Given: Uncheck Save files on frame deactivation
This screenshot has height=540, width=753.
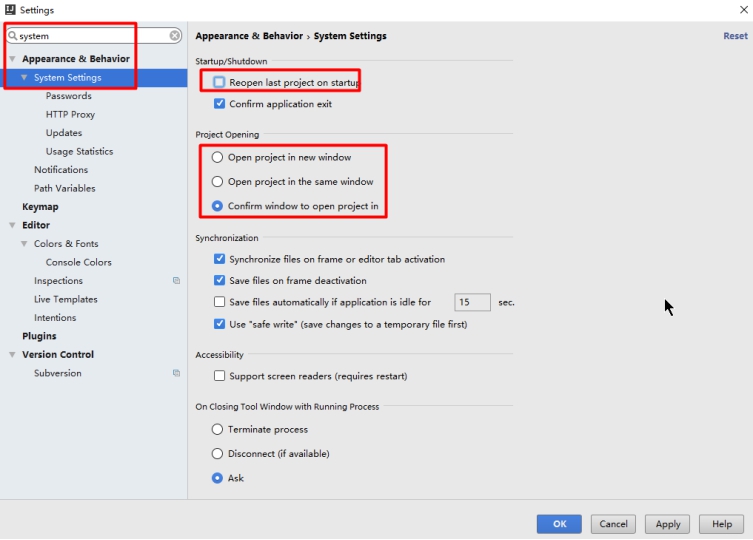Looking at the screenshot, I should (x=219, y=280).
